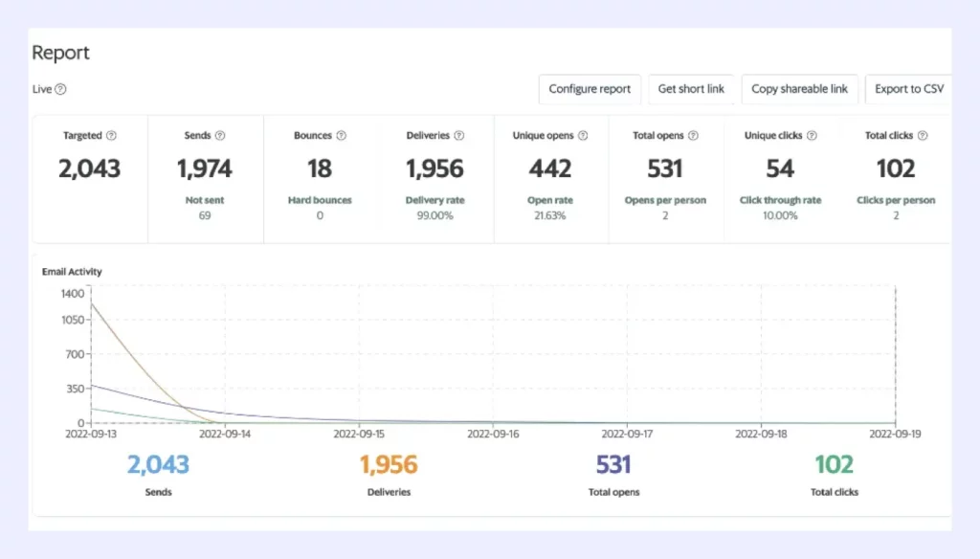Screen dimensions: 980x559
Task: Copy shareable link button
Action: (x=799, y=89)
